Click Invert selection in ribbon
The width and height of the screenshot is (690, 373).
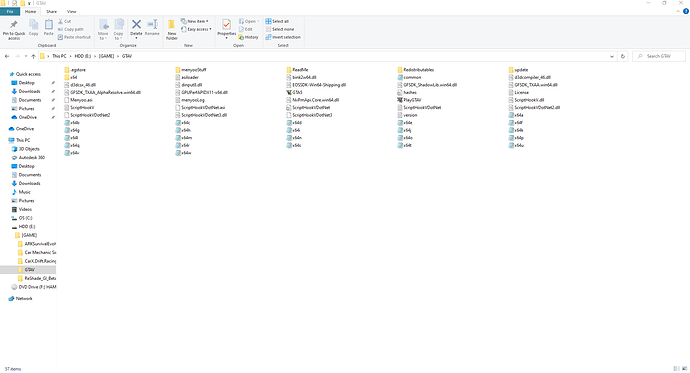tap(283, 37)
